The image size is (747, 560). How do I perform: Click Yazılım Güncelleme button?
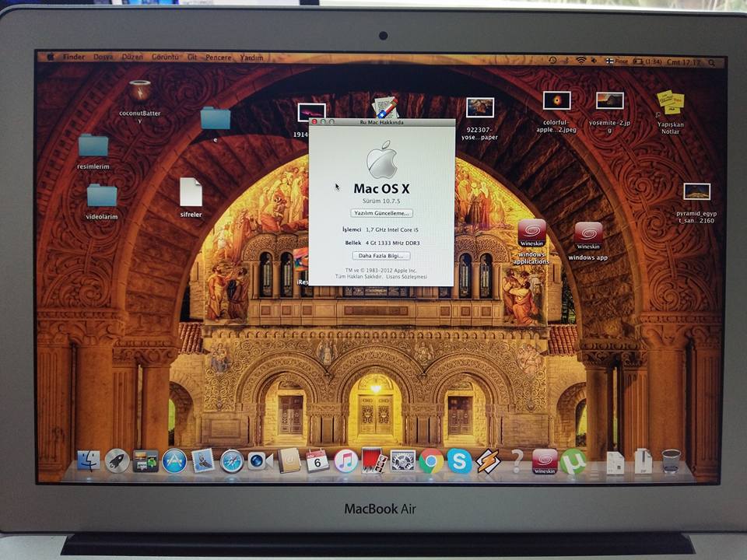pos(381,213)
